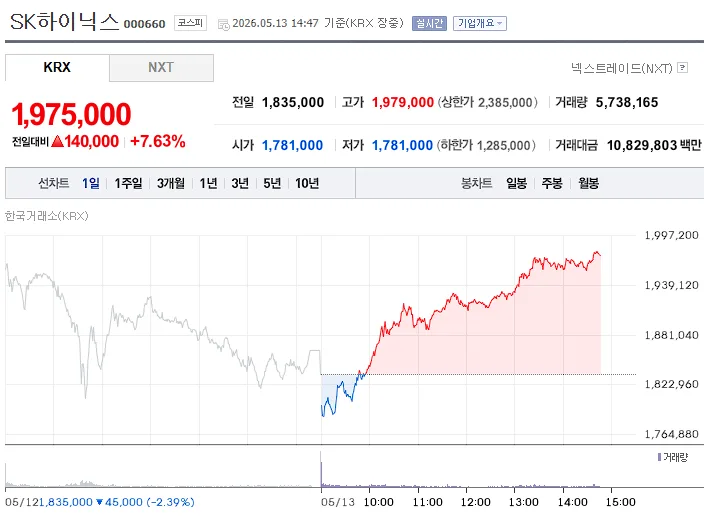
Task: Click the 13:00 time axis marker
Action: pyautogui.click(x=524, y=502)
